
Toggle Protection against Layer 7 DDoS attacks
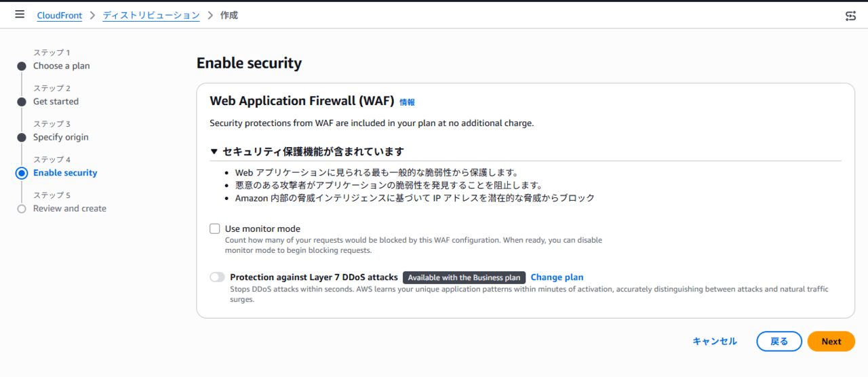click(x=217, y=277)
